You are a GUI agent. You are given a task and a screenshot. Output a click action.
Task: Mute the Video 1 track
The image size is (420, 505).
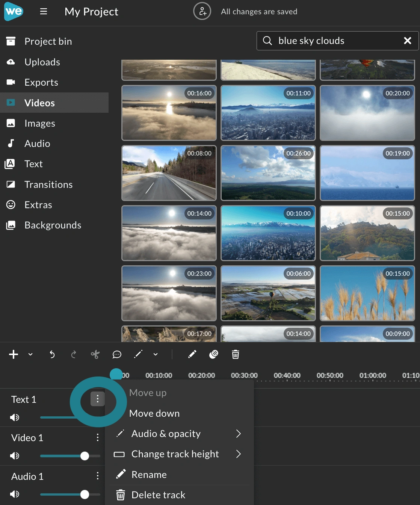[15, 456]
